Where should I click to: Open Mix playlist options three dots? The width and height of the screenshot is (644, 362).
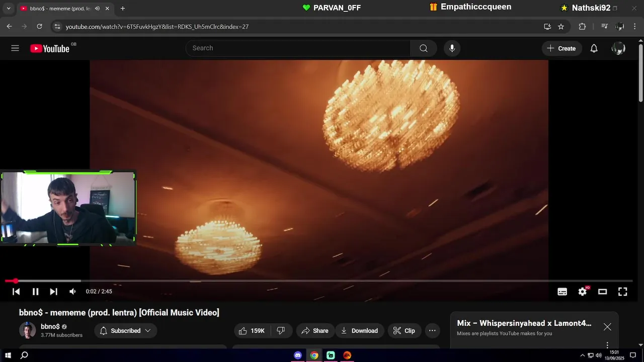click(x=607, y=345)
